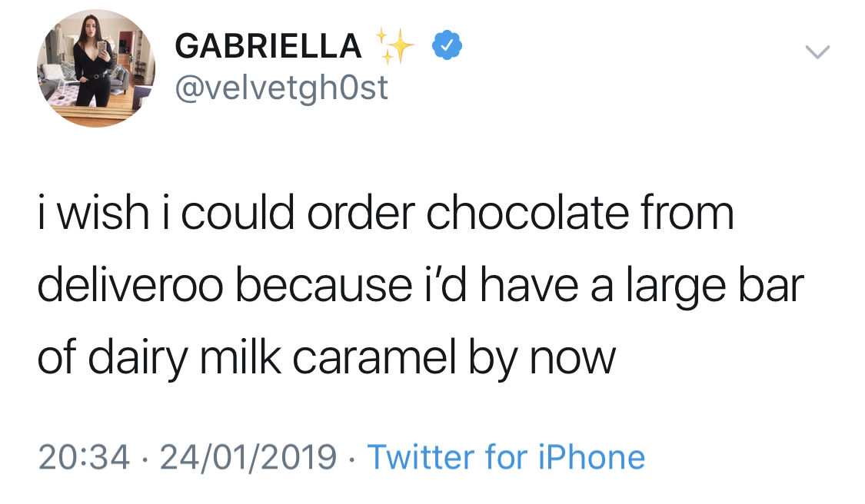Click the 24/01/2019 date

tap(248, 457)
